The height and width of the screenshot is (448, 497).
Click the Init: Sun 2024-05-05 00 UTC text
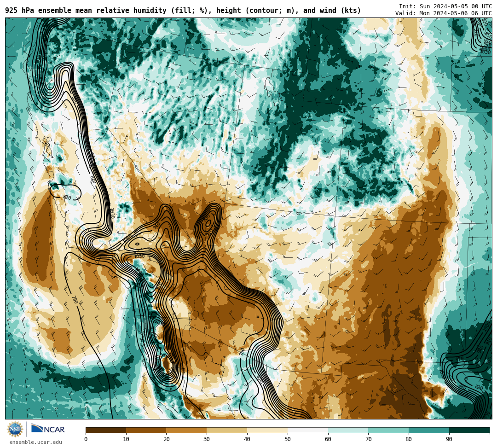(x=445, y=6)
